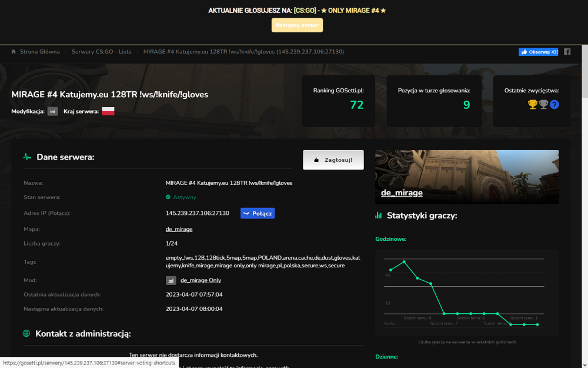Click the home icon in breadcrumb

(x=14, y=52)
